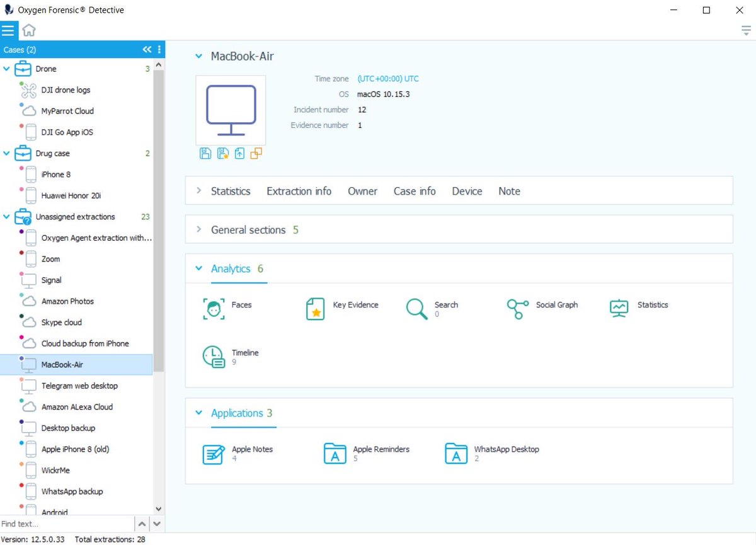This screenshot has width=756, height=545.
Task: Collapse the Unassigned extractions tree node
Action: [6, 217]
